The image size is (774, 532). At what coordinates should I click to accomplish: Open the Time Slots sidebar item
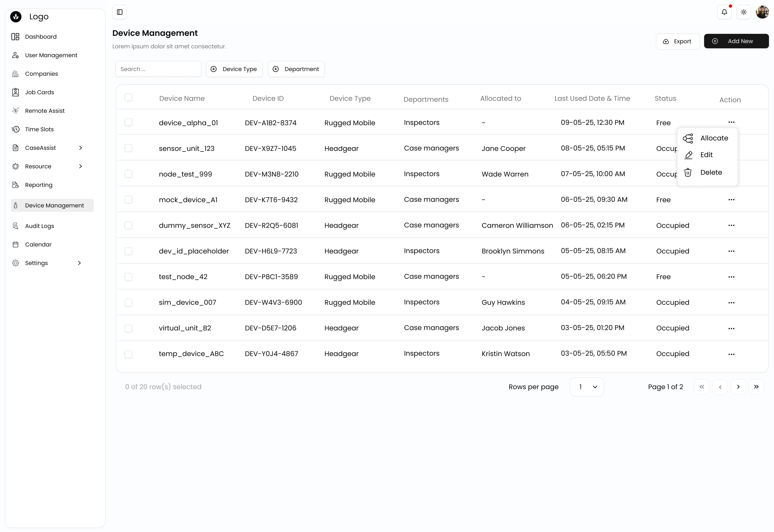(39, 129)
